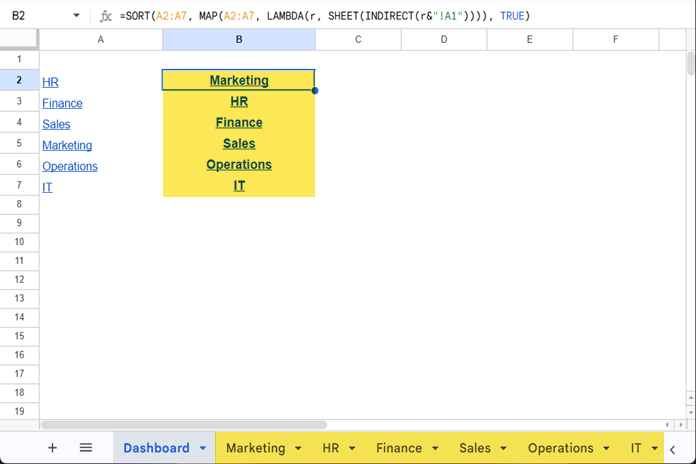Open IT tab dropdown arrow
Viewport: 696px width, 464px height.
[x=655, y=448]
